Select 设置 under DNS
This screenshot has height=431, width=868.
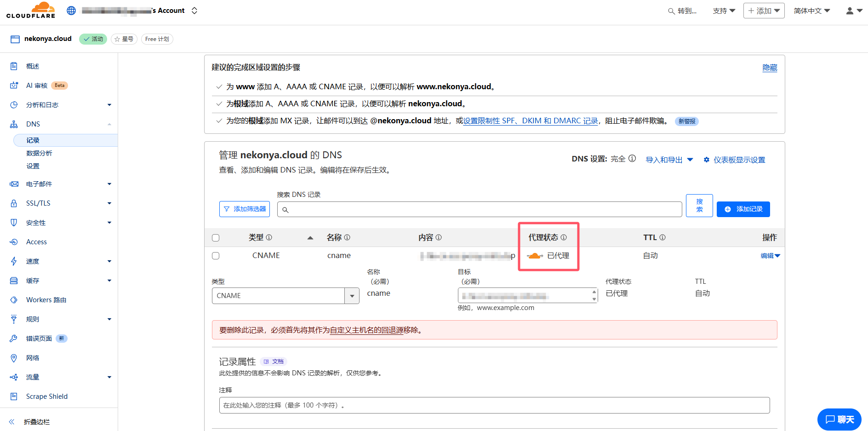33,166
